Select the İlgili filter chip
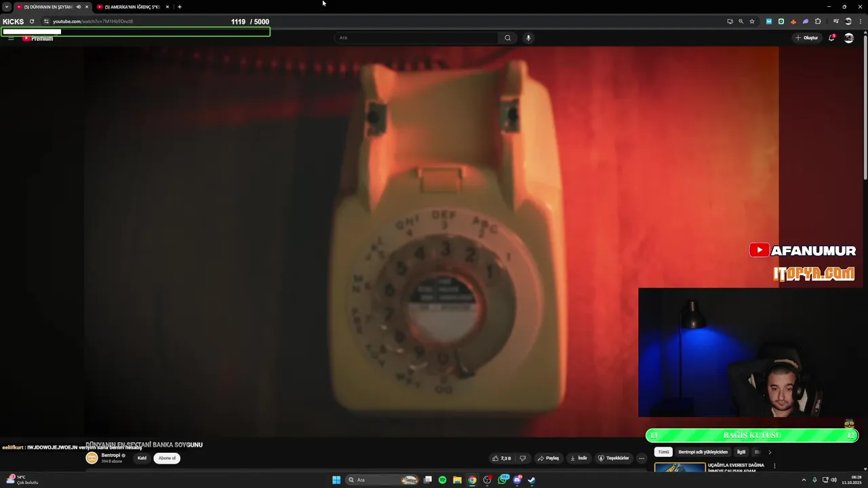868x488 pixels. tap(741, 452)
